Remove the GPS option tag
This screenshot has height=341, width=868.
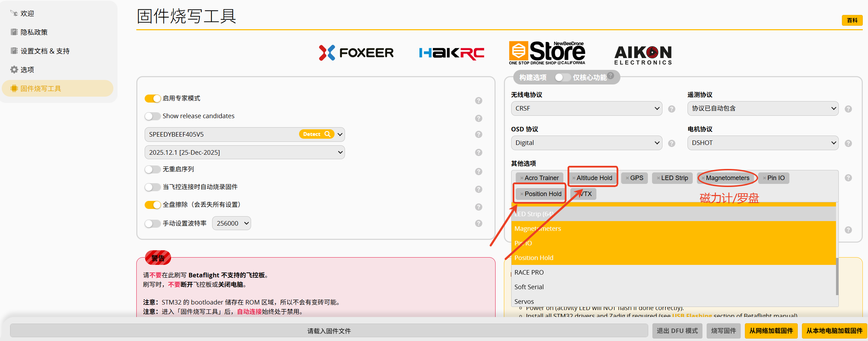tap(627, 178)
